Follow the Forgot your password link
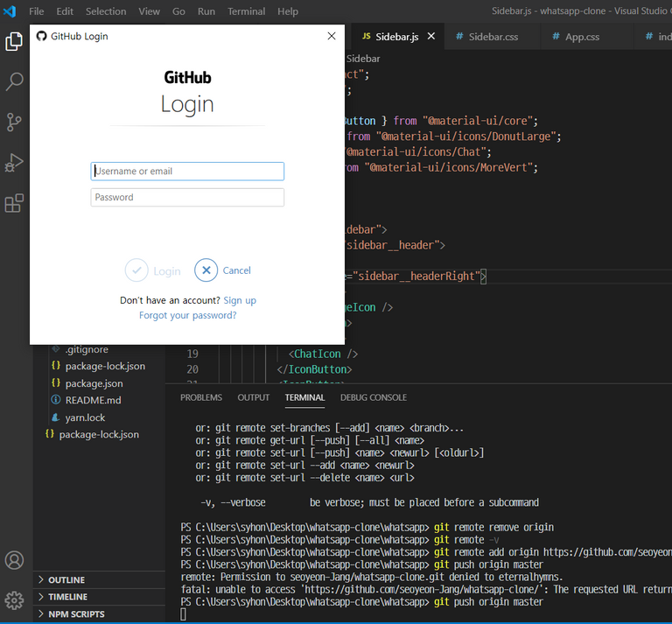 pos(188,315)
